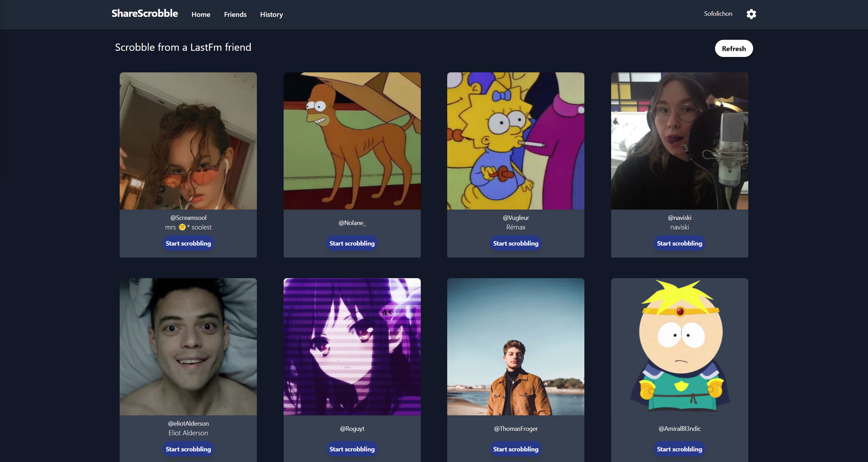Open the History page

tap(271, 14)
